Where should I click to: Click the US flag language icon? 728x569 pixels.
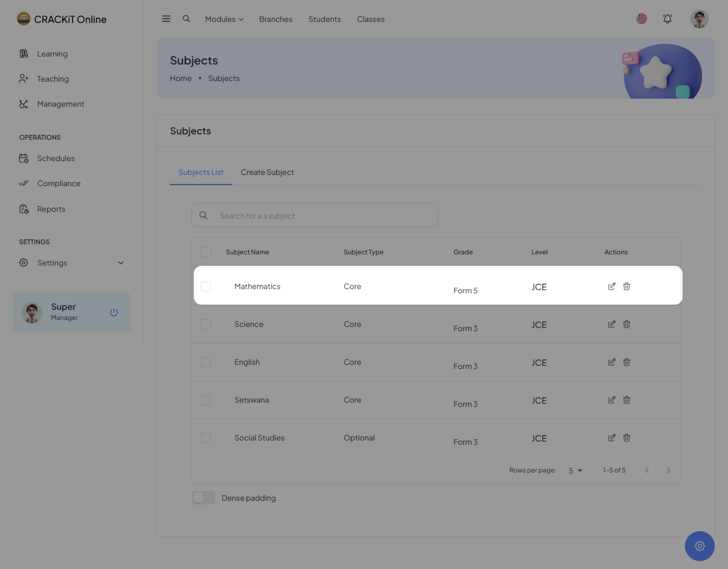coord(641,19)
